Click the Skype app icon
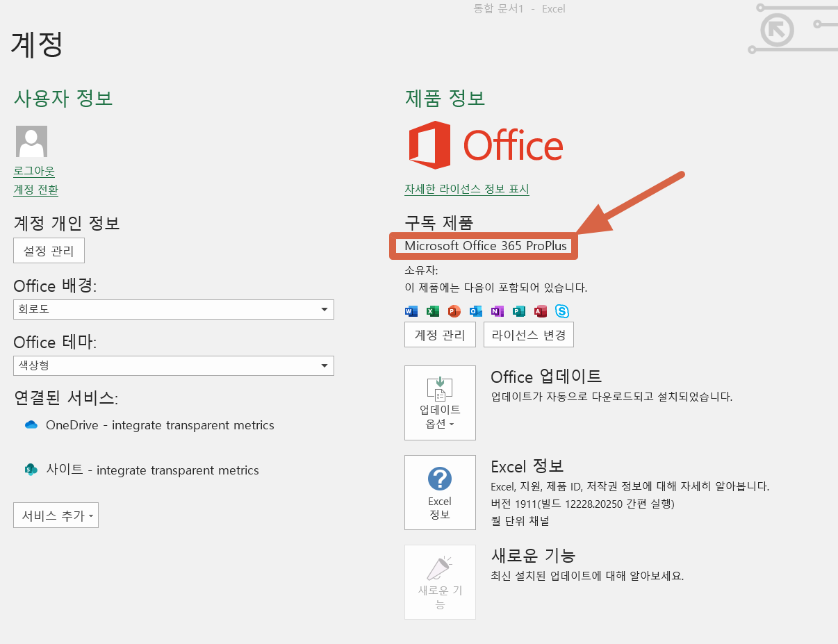This screenshot has height=644, width=838. coord(561,311)
